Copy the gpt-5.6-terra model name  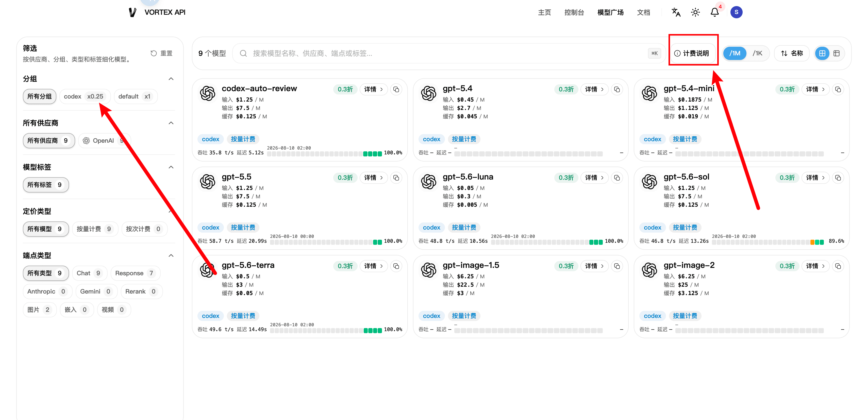point(396,266)
